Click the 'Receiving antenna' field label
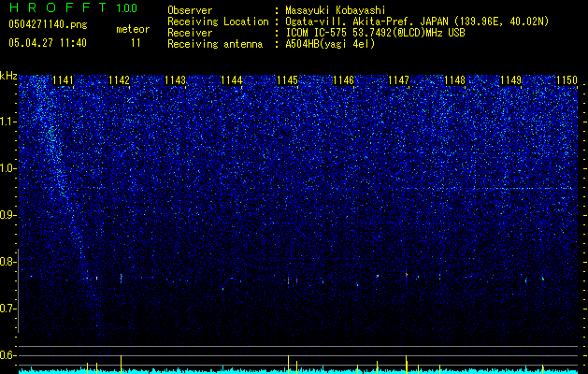This screenshot has height=374, width=588. [x=215, y=44]
